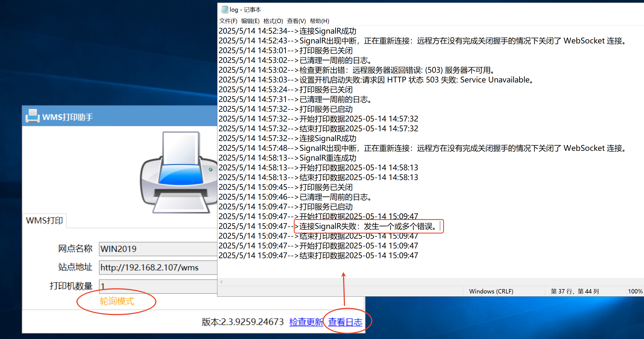Click the orange 轮询模式 label
This screenshot has width=644, height=339.
pyautogui.click(x=117, y=301)
